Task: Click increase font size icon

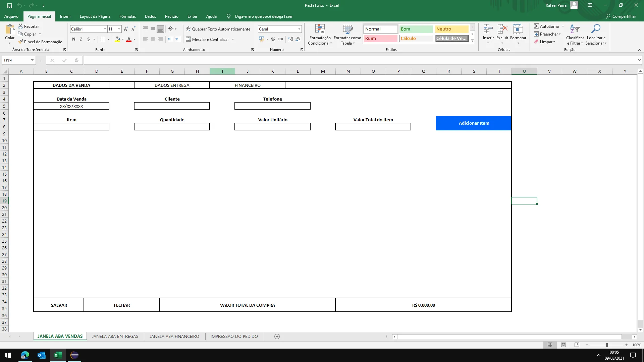Action: point(126,29)
